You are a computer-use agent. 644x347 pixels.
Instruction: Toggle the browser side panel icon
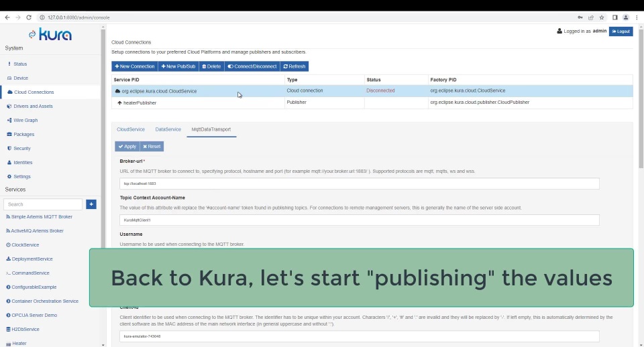[615, 17]
